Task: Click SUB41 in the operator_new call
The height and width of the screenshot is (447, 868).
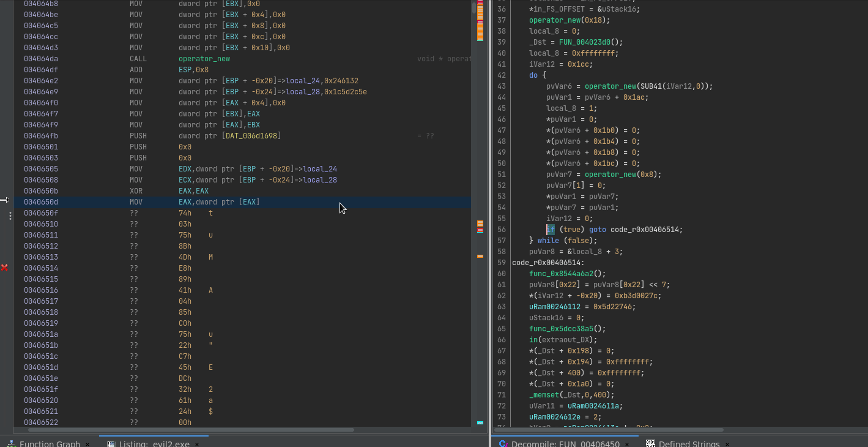Action: click(651, 86)
